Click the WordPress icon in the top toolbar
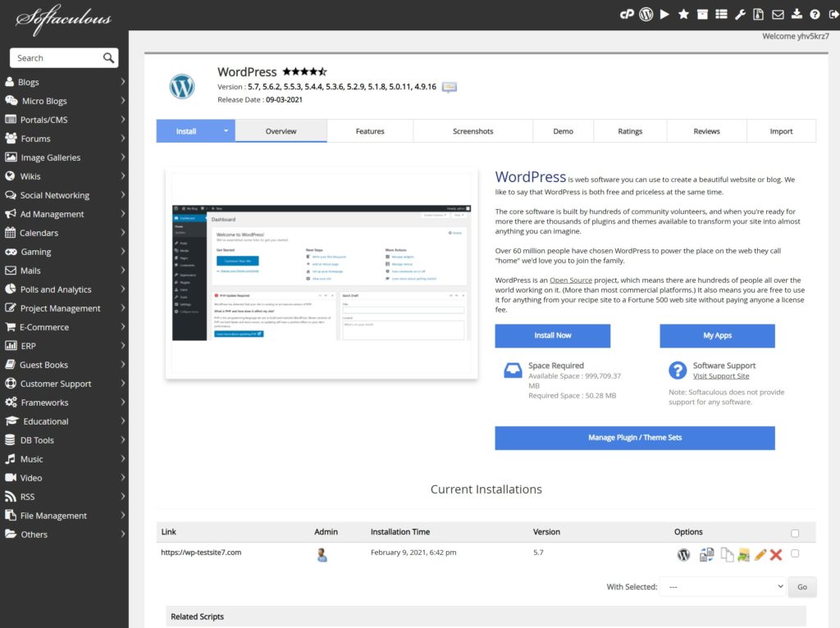840x628 pixels. coord(646,13)
